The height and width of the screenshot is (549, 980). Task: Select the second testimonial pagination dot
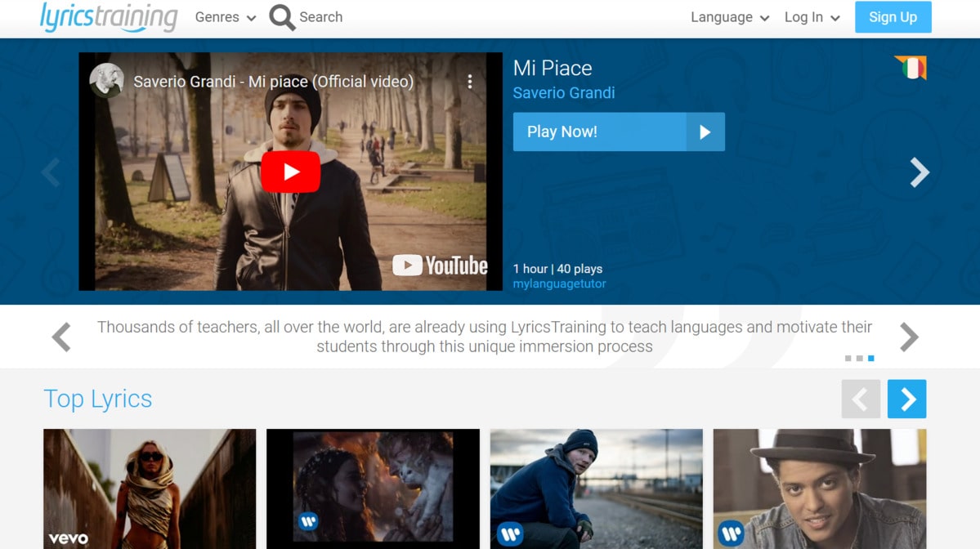pos(859,359)
